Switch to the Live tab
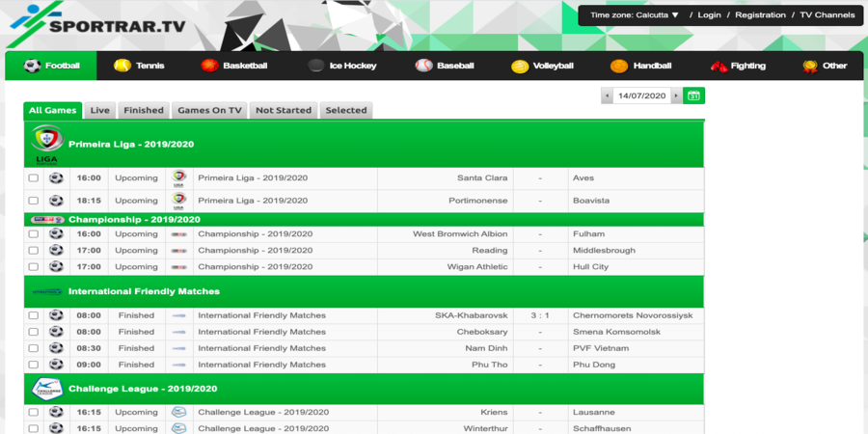The width and height of the screenshot is (868, 434). click(x=99, y=110)
